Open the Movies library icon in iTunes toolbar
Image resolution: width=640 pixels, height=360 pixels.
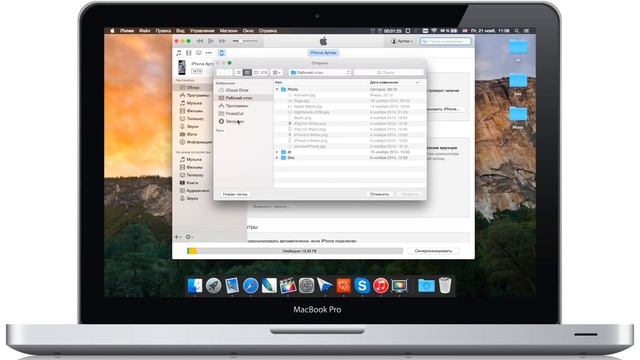pyautogui.click(x=189, y=53)
